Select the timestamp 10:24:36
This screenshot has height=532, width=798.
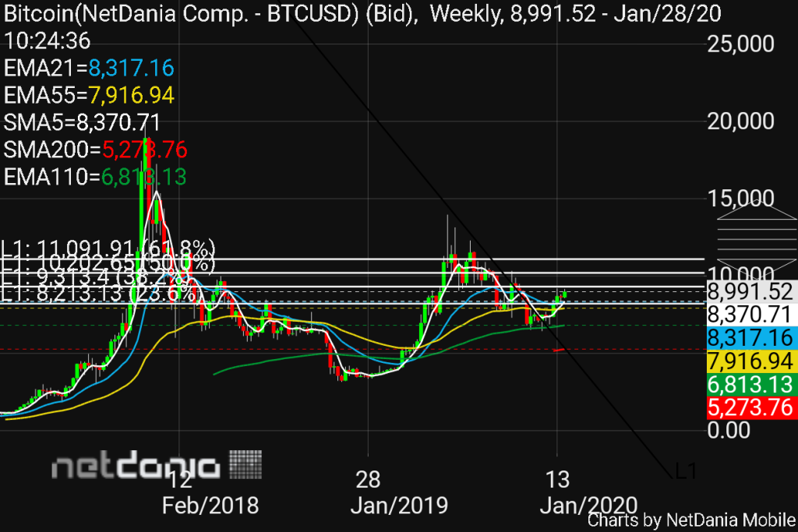pyautogui.click(x=47, y=41)
